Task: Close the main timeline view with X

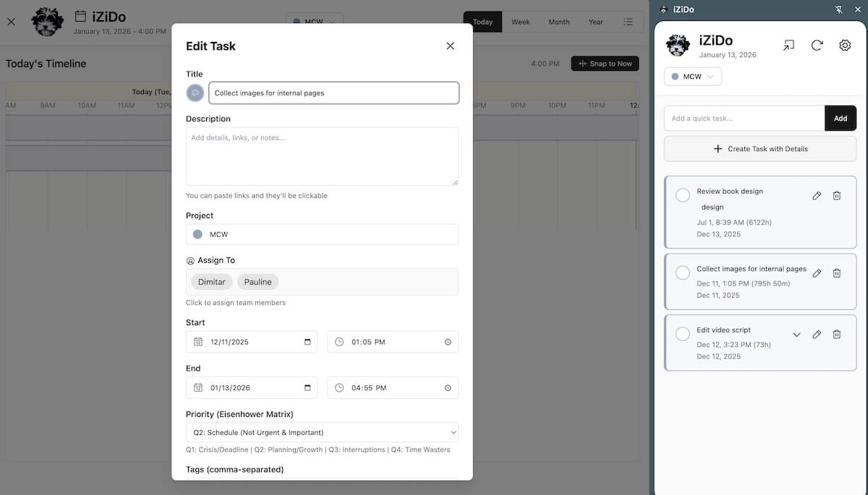Action: [11, 22]
